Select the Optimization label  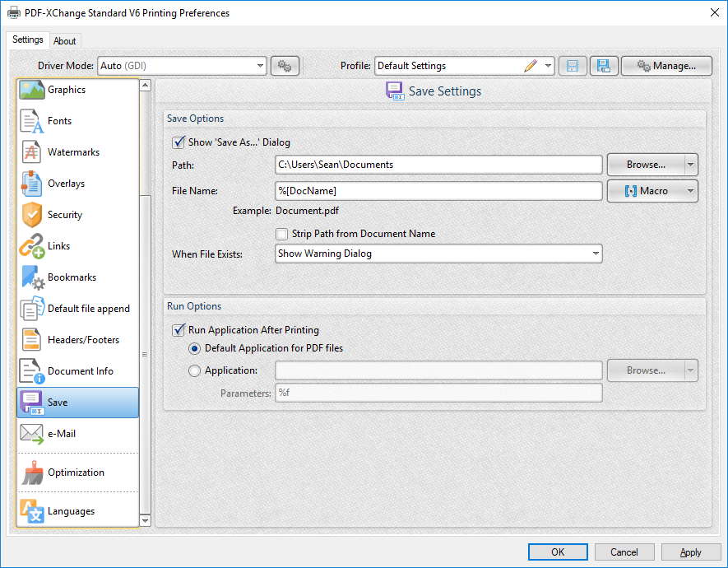click(76, 473)
